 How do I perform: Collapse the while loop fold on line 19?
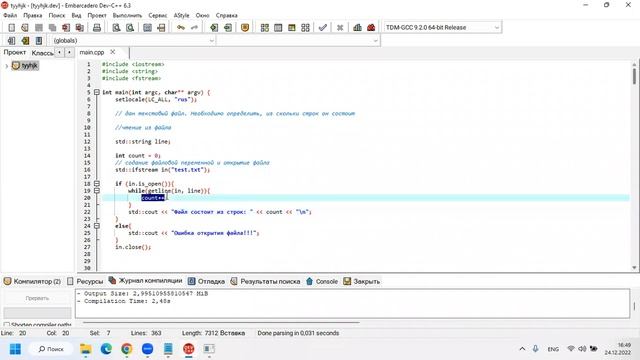tap(97, 191)
